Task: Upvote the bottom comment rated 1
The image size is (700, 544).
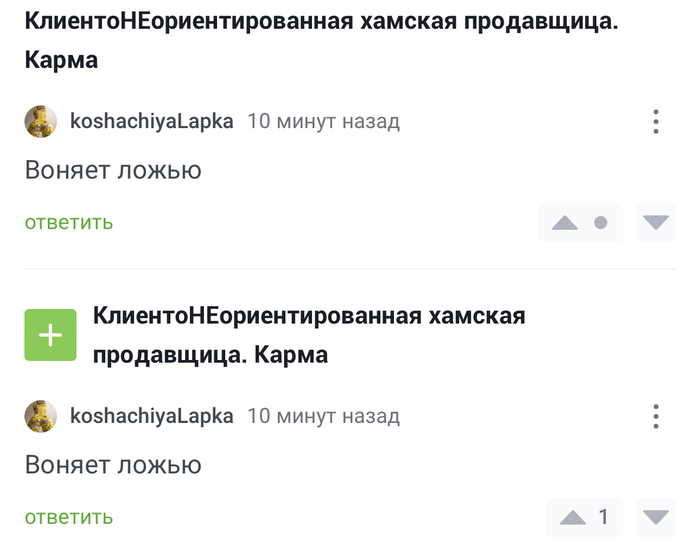Action: (x=573, y=517)
